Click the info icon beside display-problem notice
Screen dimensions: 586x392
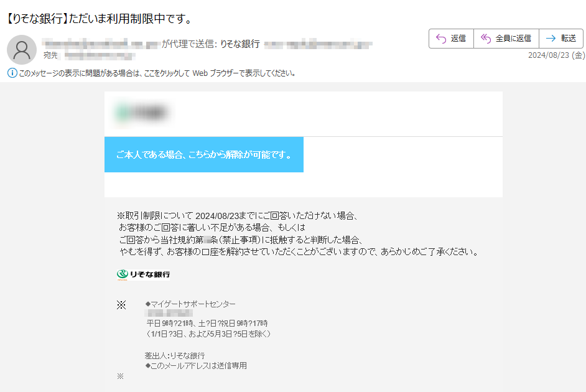(12, 73)
